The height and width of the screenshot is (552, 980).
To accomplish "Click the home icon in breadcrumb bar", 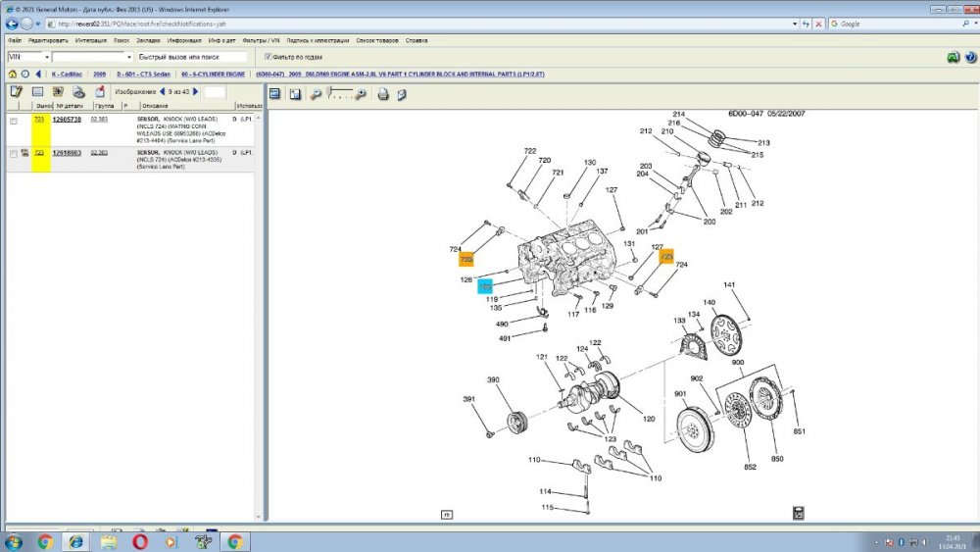I will [x=12, y=74].
